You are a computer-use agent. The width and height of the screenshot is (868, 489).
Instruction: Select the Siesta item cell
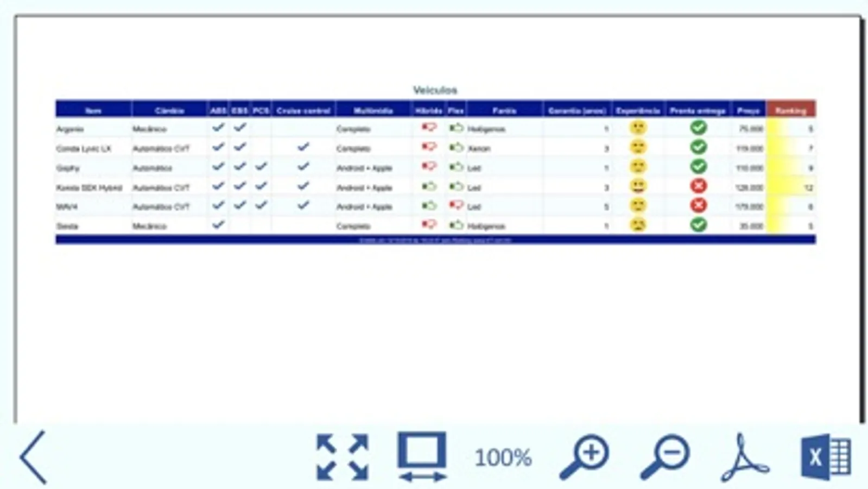click(x=93, y=226)
